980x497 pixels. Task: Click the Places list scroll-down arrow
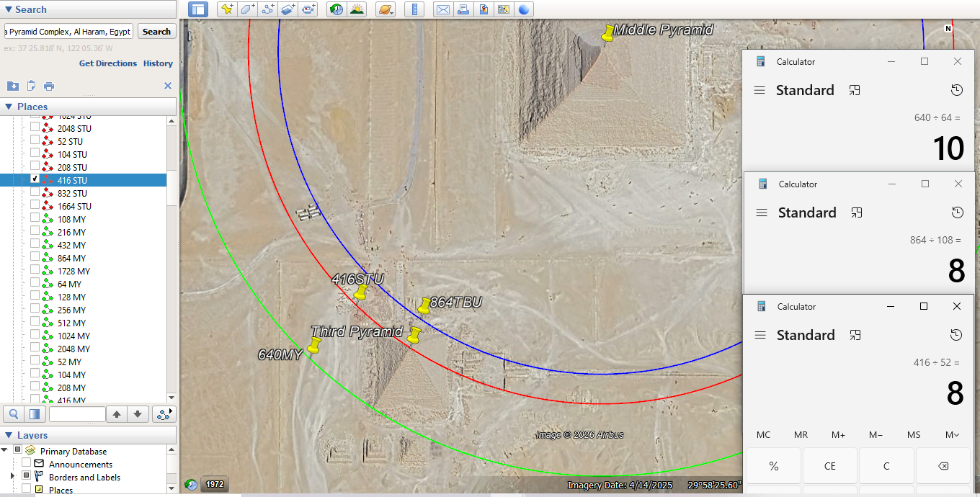coord(171,397)
